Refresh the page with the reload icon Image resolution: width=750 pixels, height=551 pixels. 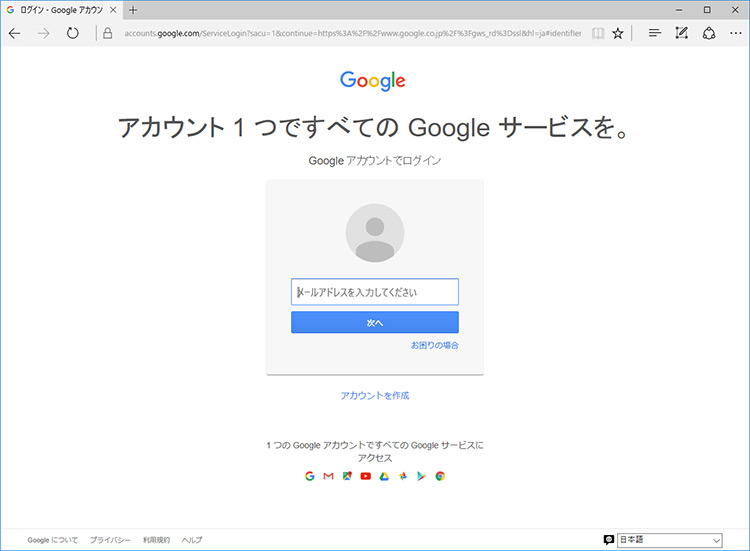tap(73, 33)
